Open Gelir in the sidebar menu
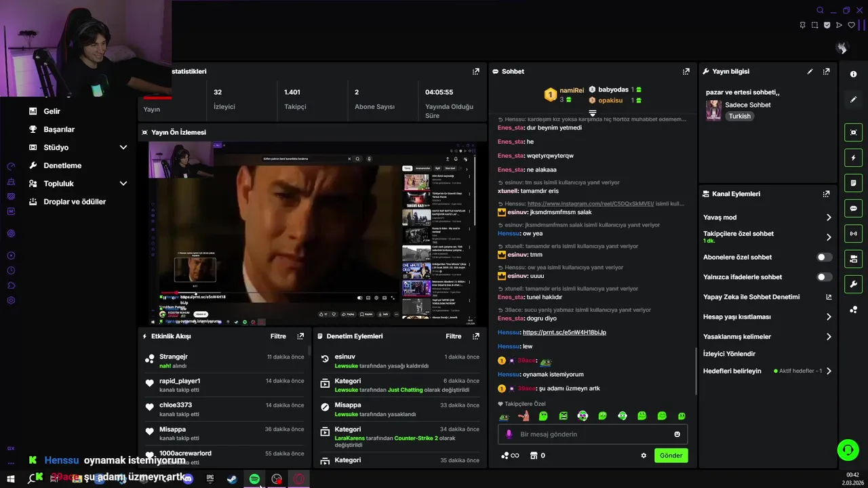 pos(52,111)
